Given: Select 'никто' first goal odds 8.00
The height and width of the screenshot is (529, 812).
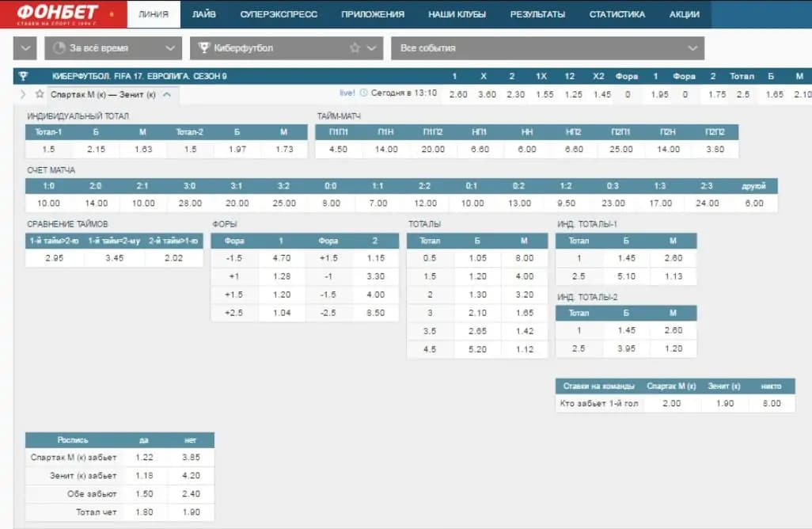Looking at the screenshot, I should pyautogui.click(x=772, y=403).
